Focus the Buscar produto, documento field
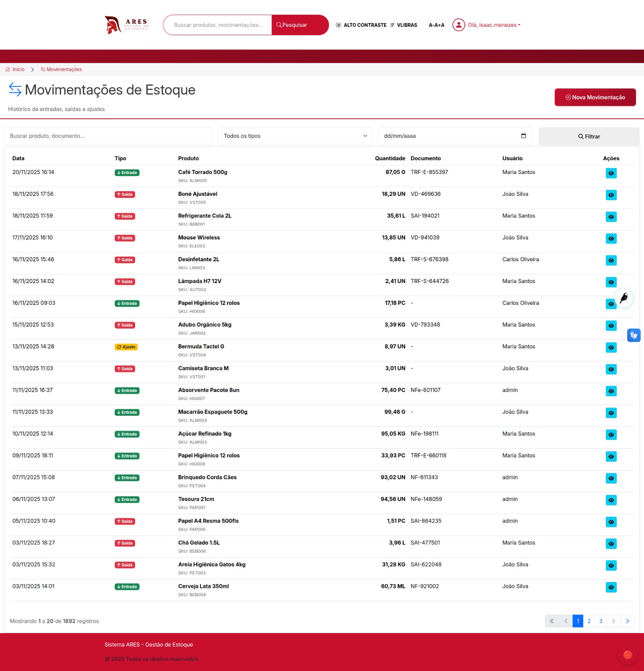Screen dimensions: 644x671 pyautogui.click(x=108, y=136)
